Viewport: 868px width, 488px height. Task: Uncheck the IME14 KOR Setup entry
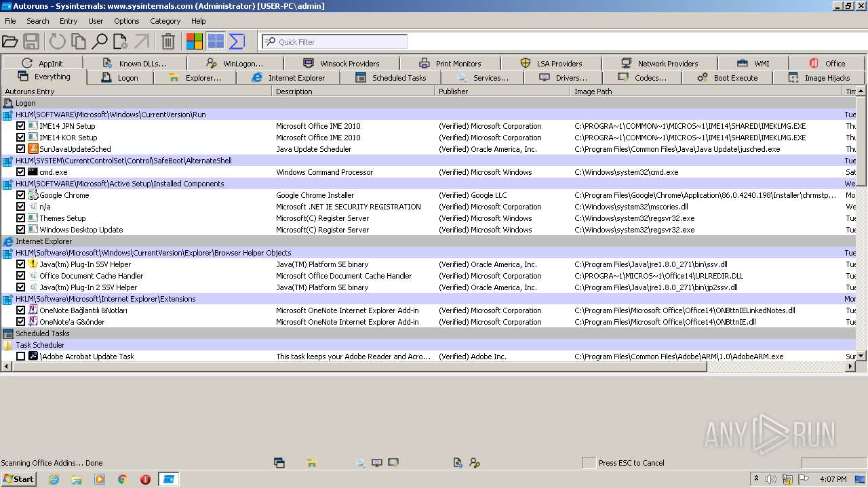tap(20, 138)
